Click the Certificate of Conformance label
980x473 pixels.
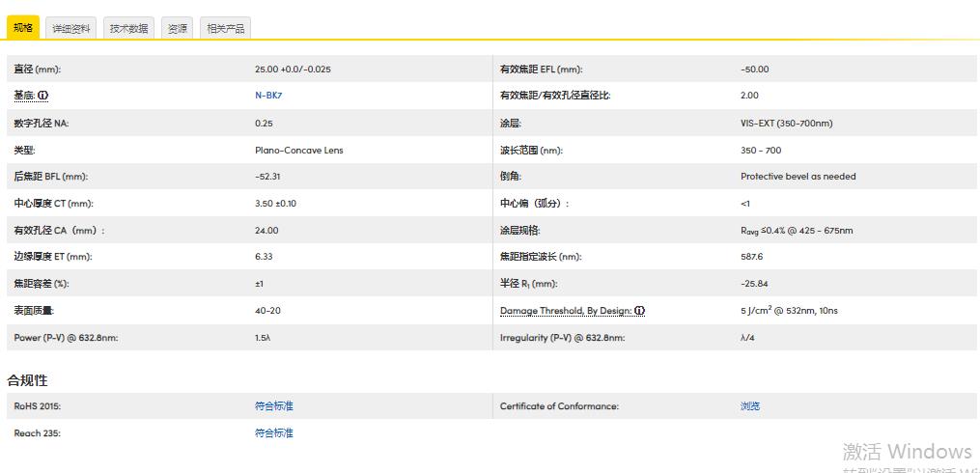tap(559, 406)
